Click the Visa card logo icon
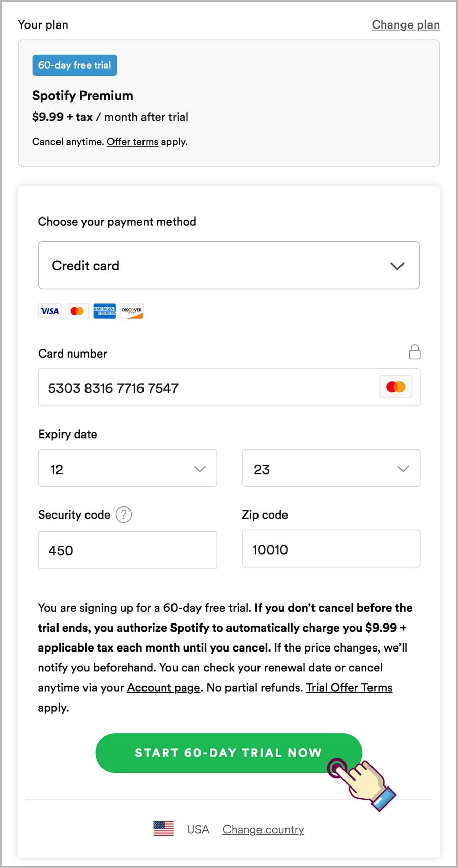The image size is (458, 868). point(50,311)
